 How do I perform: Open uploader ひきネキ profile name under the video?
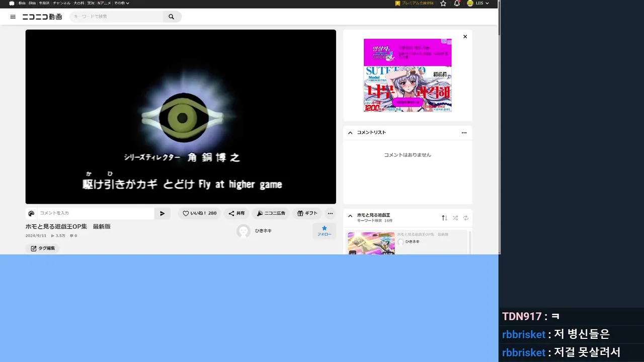click(x=263, y=231)
